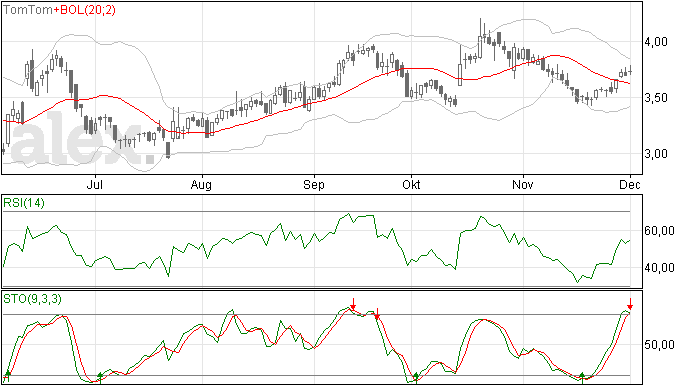
Task: Click the Jul month label
Action: tap(95, 184)
